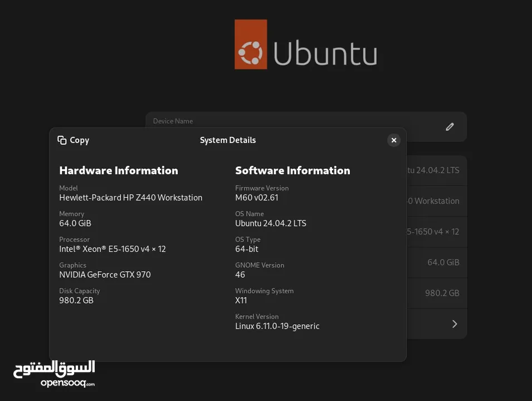Select the 'M60 v02.61' firmware version
532x401 pixels.
point(256,198)
